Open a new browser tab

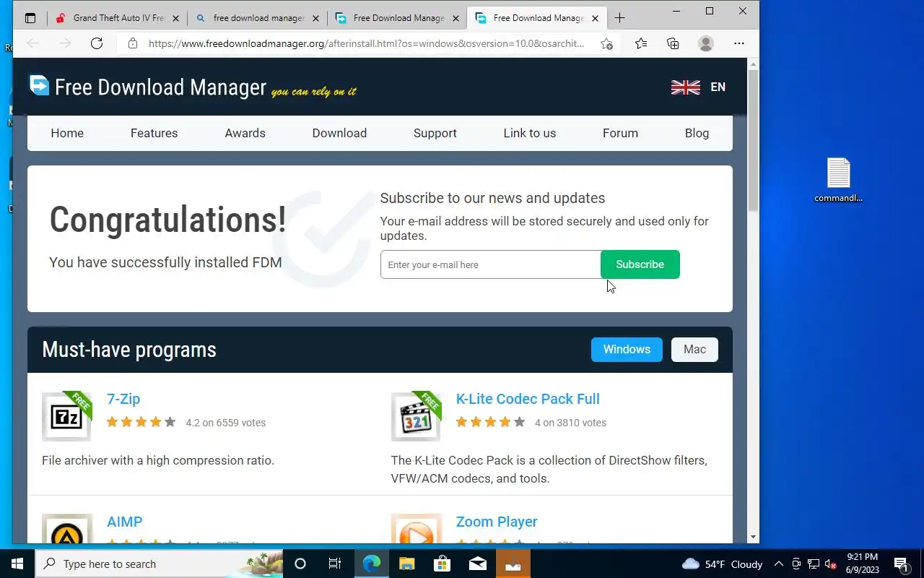tap(619, 18)
